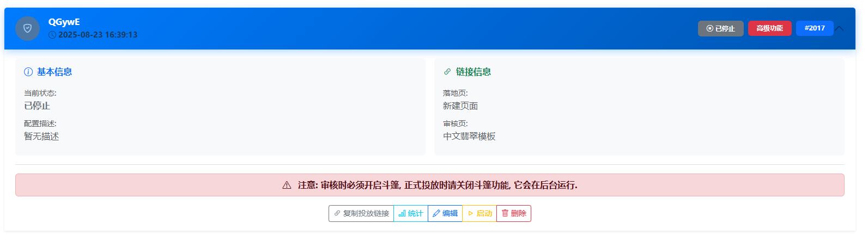Click the #2017 ID badge
Image resolution: width=868 pixels, height=235 pixels.
point(815,28)
